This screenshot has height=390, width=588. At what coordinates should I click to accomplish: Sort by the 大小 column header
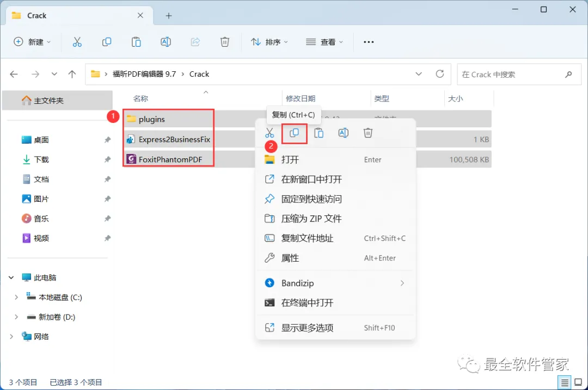[x=456, y=98]
